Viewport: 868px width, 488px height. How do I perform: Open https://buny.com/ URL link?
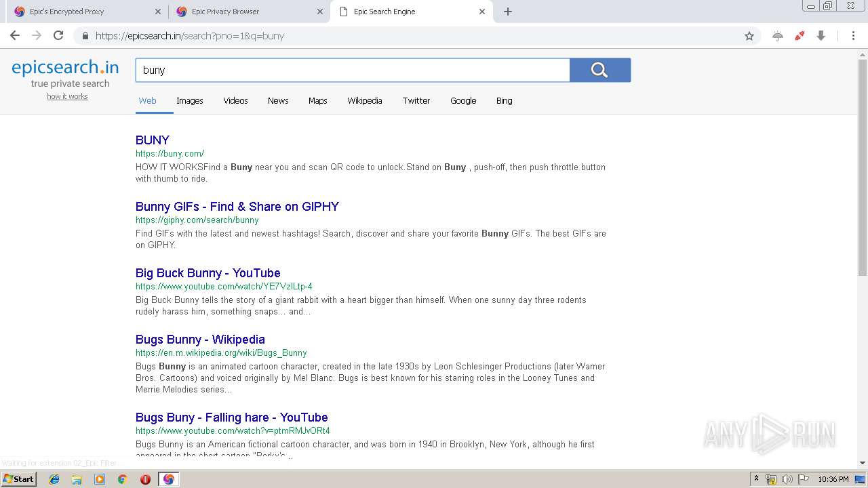[170, 154]
